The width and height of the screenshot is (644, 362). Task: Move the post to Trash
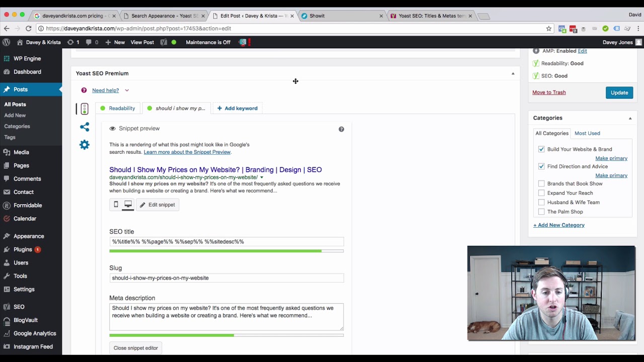click(549, 93)
